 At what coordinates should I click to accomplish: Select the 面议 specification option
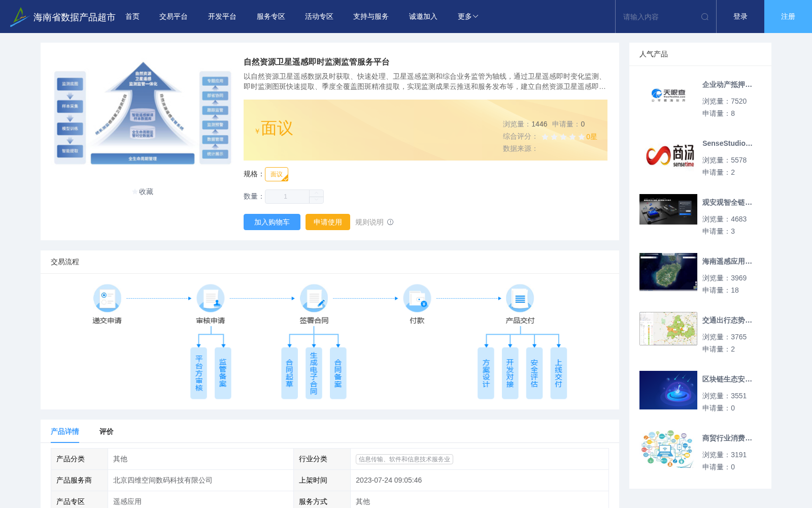(x=277, y=174)
